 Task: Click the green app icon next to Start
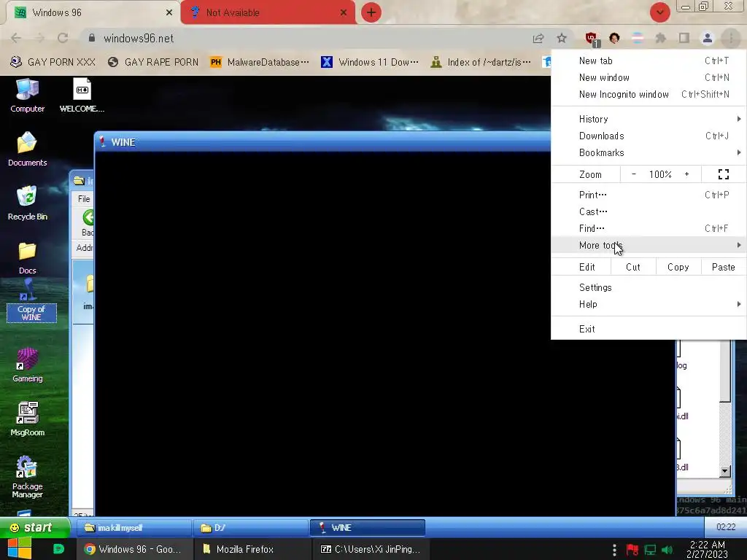pos(58,549)
